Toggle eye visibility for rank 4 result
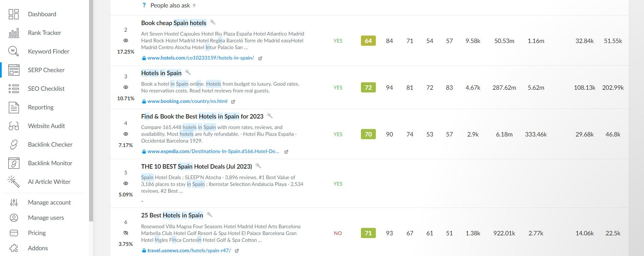644x256 pixels. (126, 134)
